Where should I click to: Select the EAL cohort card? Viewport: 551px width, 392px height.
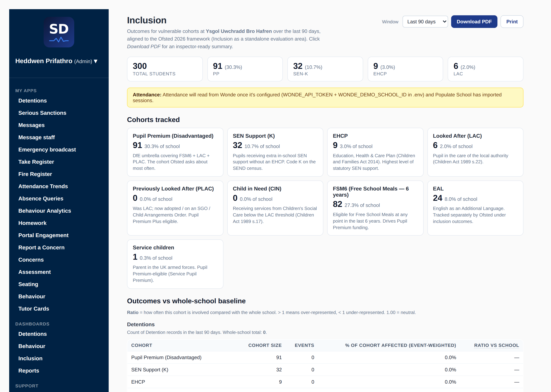475,208
